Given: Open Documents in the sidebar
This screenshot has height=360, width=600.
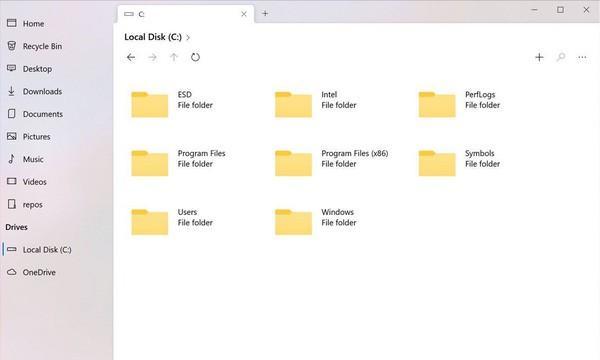Looking at the screenshot, I should coord(57,114).
